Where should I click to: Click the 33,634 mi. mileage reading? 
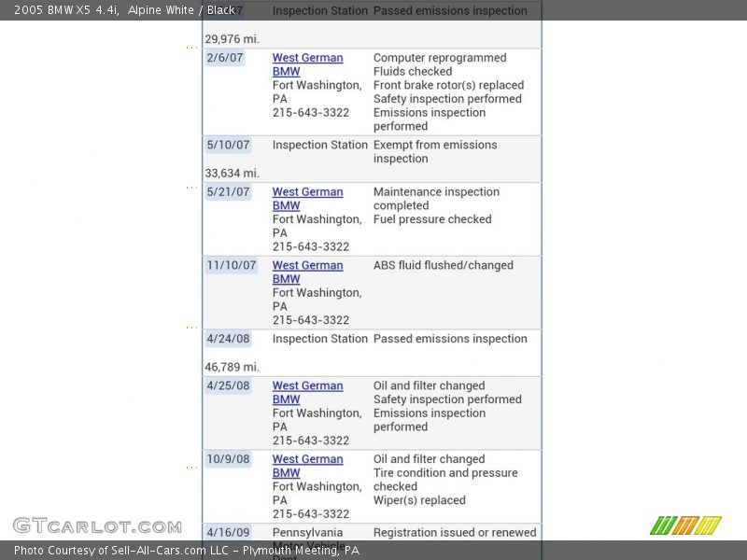[x=232, y=174]
